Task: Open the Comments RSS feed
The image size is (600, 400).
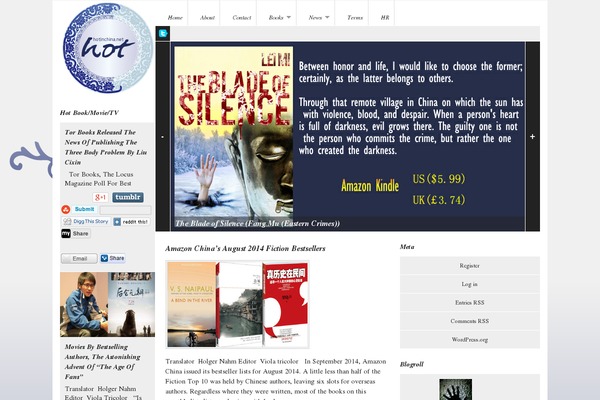Action: click(x=470, y=321)
